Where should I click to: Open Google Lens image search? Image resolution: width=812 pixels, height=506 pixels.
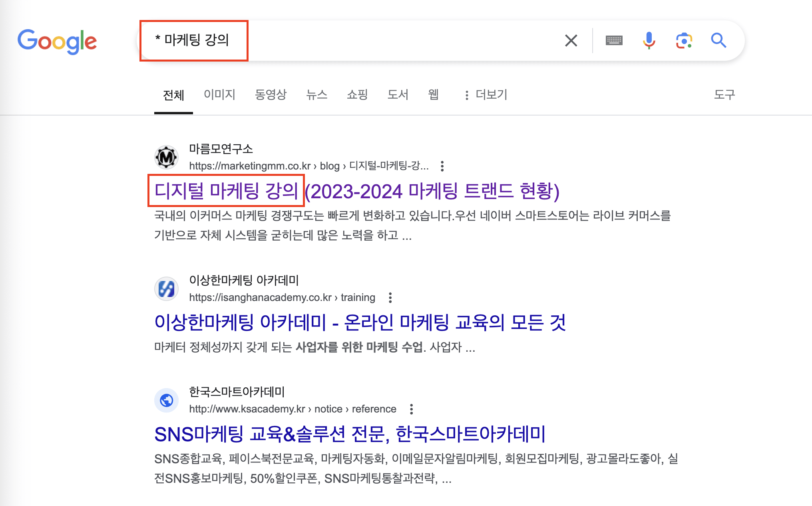(x=684, y=41)
